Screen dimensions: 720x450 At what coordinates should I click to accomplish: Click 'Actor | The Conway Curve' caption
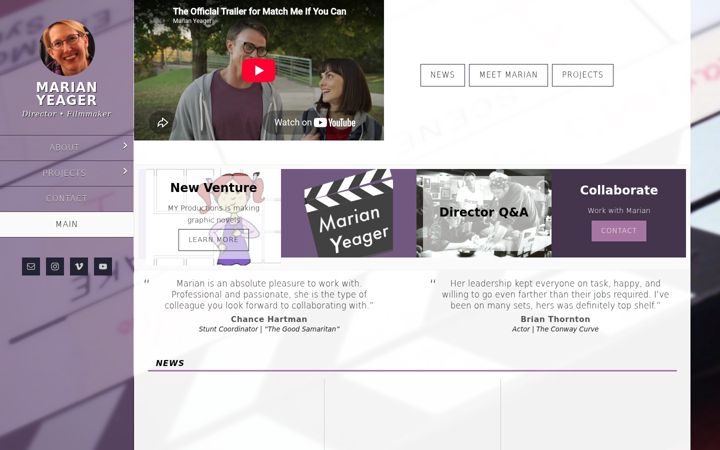coord(555,329)
